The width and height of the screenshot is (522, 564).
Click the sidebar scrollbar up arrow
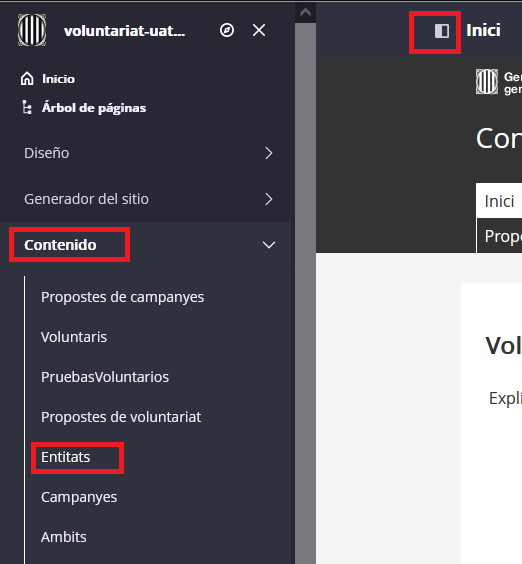(305, 12)
